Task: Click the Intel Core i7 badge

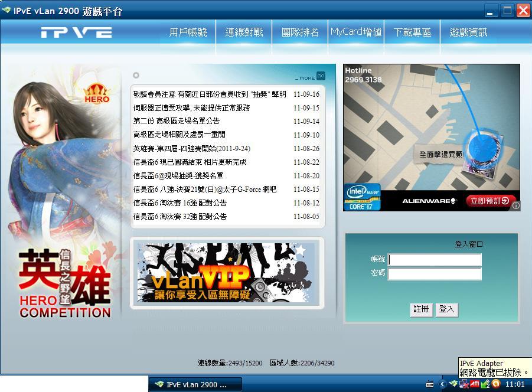Action: [x=362, y=197]
